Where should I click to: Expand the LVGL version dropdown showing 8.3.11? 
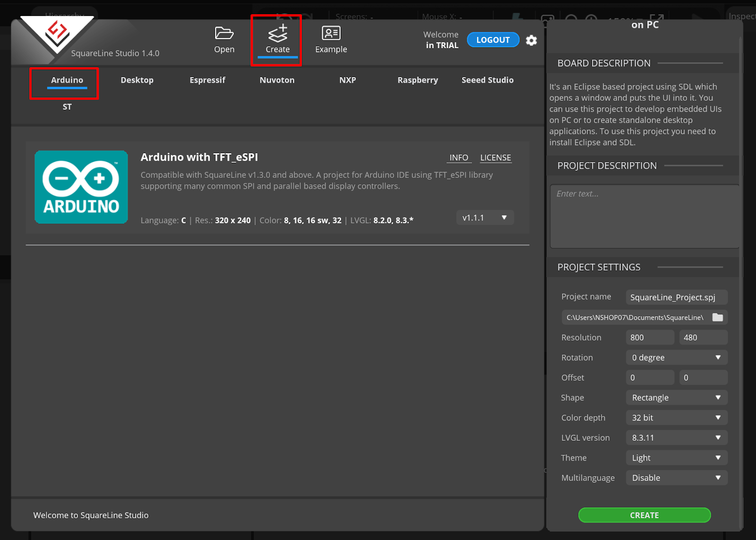(x=677, y=438)
